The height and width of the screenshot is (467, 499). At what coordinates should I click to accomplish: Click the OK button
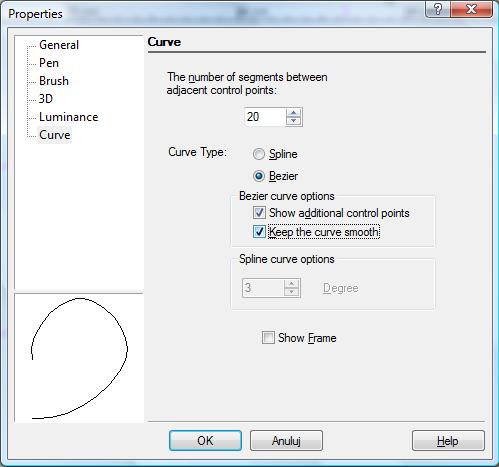pyautogui.click(x=205, y=441)
